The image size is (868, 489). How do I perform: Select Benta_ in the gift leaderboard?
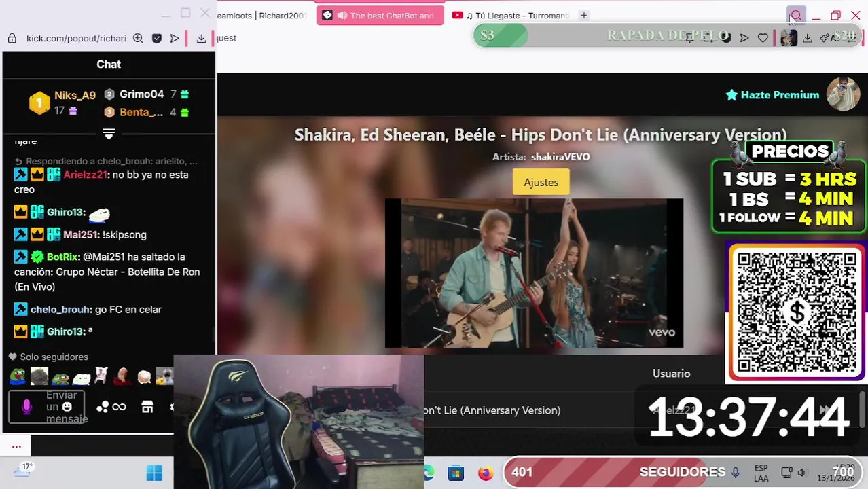[x=141, y=112]
